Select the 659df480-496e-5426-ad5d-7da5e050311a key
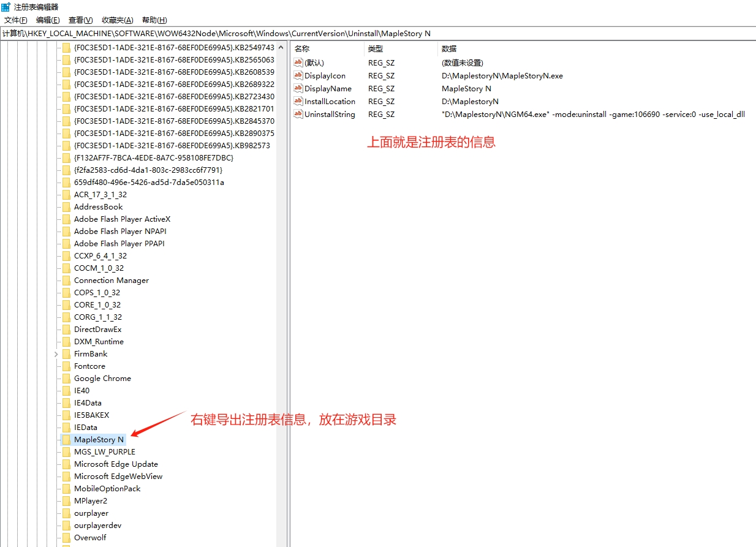 tap(149, 183)
